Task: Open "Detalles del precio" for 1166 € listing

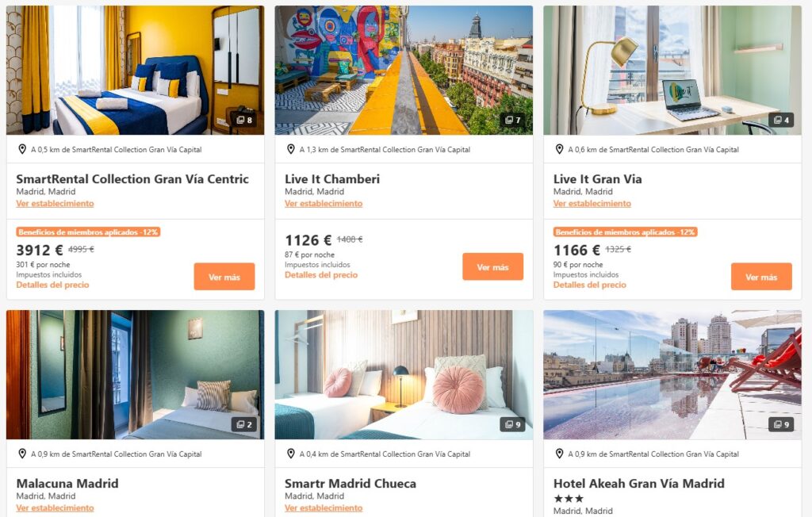Action: coord(590,285)
